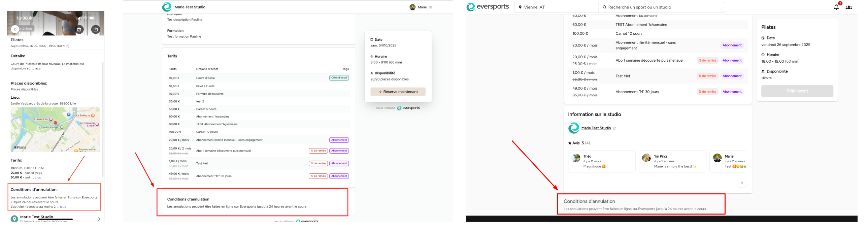Open the hamburger menu next to Marie

[x=431, y=7]
